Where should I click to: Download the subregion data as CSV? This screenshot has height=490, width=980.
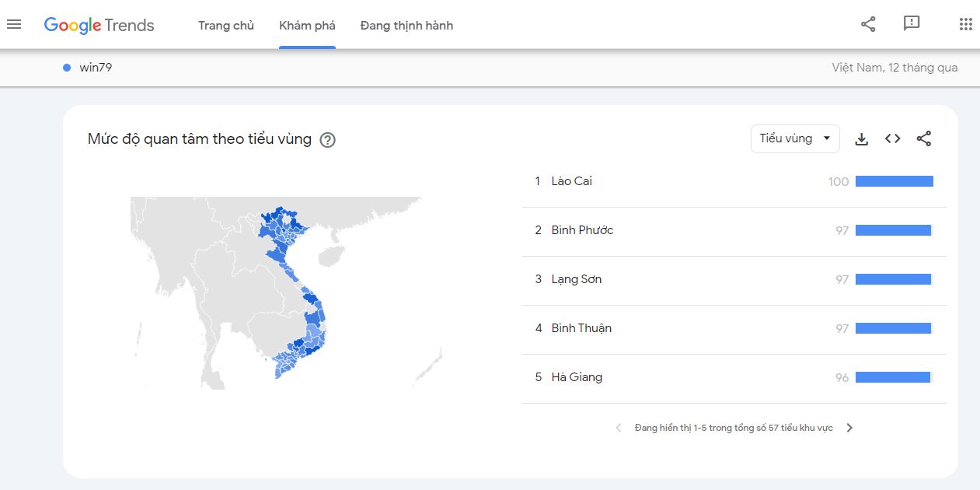pos(861,139)
